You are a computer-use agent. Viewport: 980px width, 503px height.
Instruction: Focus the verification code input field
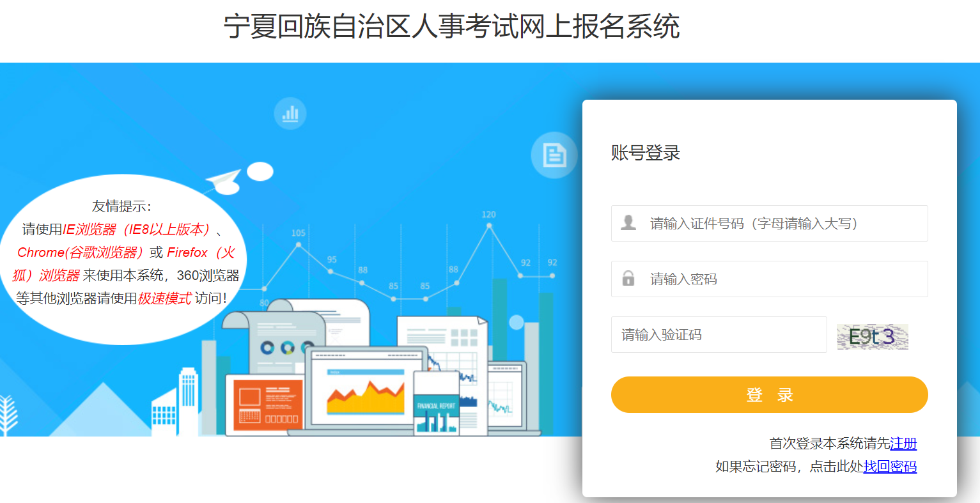pos(719,334)
